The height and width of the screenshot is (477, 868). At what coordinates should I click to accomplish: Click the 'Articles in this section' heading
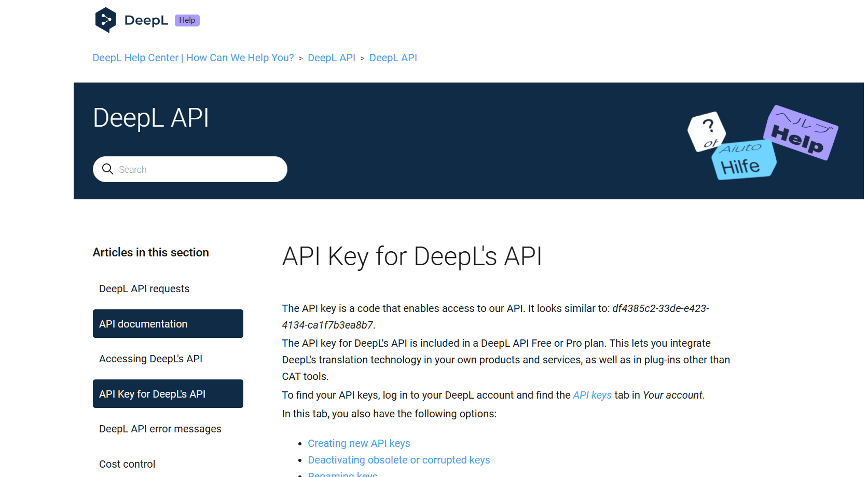[x=151, y=252]
